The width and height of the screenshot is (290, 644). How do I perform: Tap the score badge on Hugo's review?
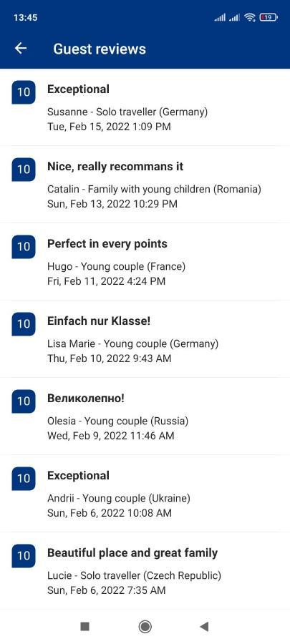click(24, 246)
